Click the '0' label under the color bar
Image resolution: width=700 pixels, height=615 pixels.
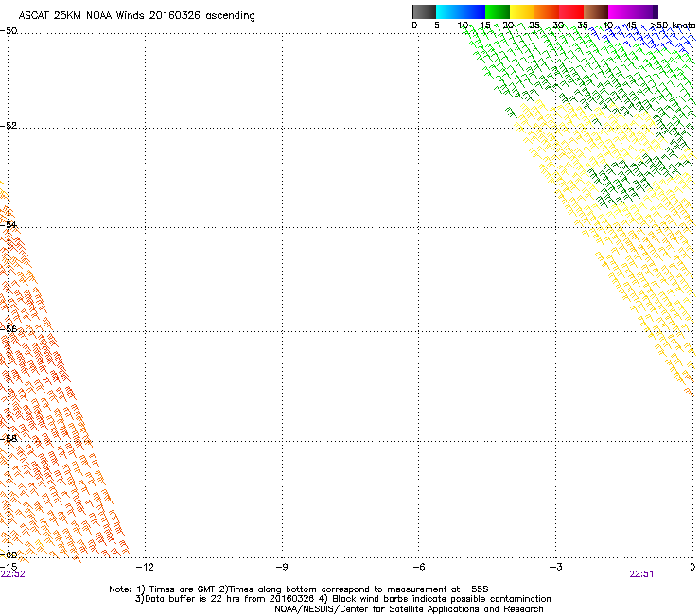tap(414, 26)
